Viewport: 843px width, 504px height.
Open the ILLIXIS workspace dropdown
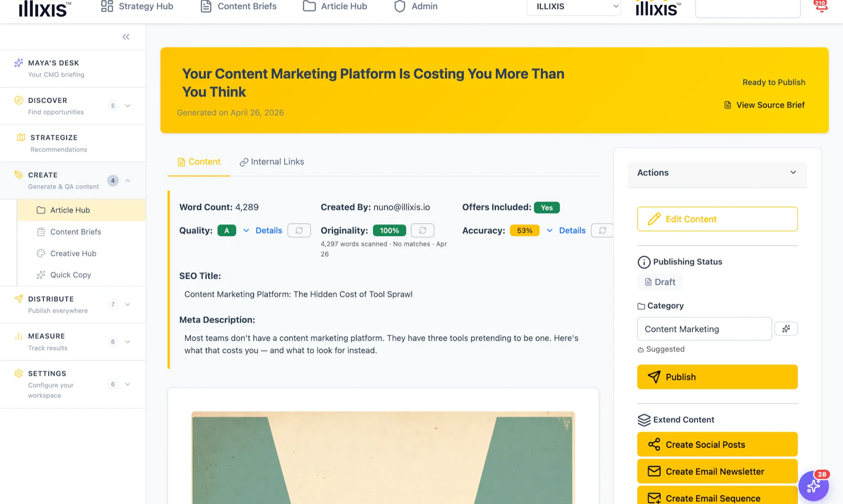574,7
